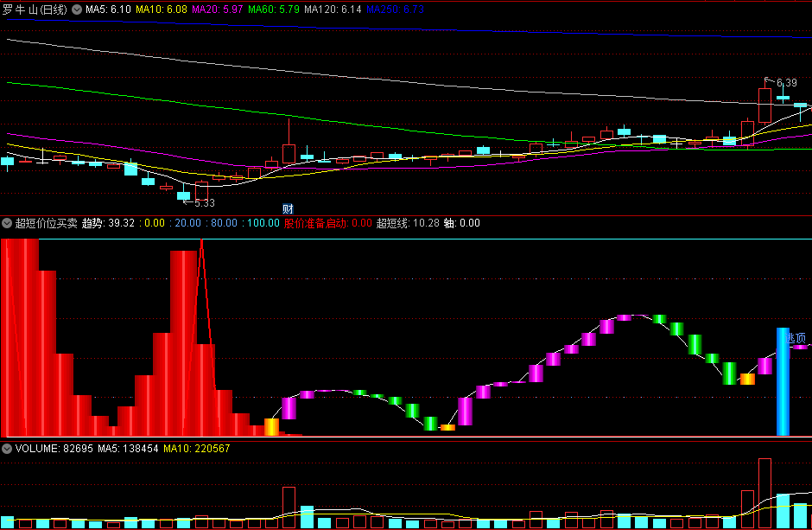Click the 趋势: 39.32 value
The width and height of the screenshot is (812, 530).
[x=108, y=223]
